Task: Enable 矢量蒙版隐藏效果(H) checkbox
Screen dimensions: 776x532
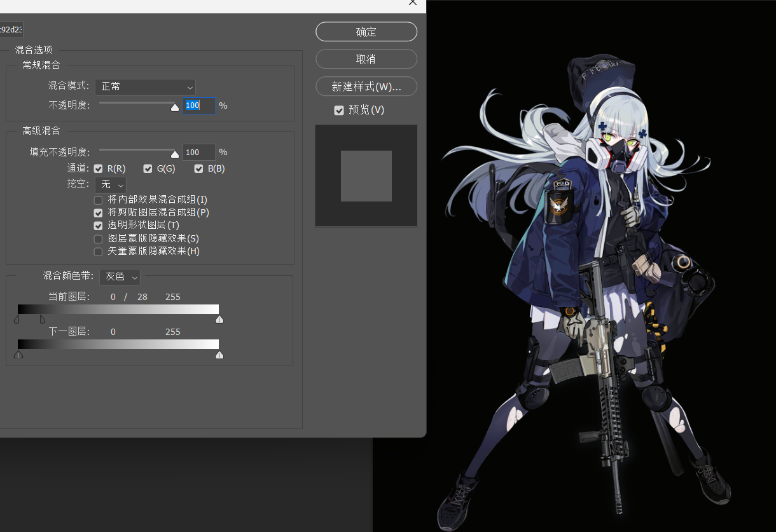Action: (x=99, y=252)
